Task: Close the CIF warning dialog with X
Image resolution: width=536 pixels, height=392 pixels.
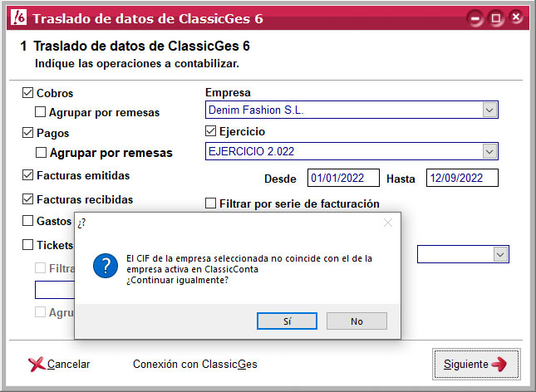Action: [x=387, y=223]
